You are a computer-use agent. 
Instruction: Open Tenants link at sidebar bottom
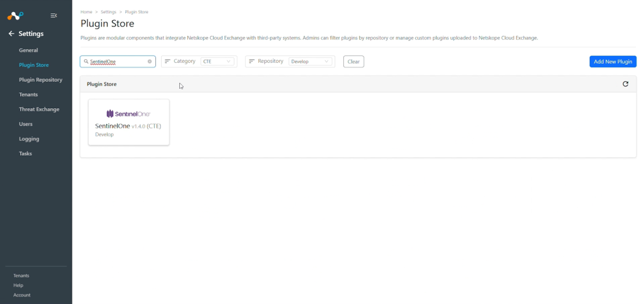tap(21, 276)
